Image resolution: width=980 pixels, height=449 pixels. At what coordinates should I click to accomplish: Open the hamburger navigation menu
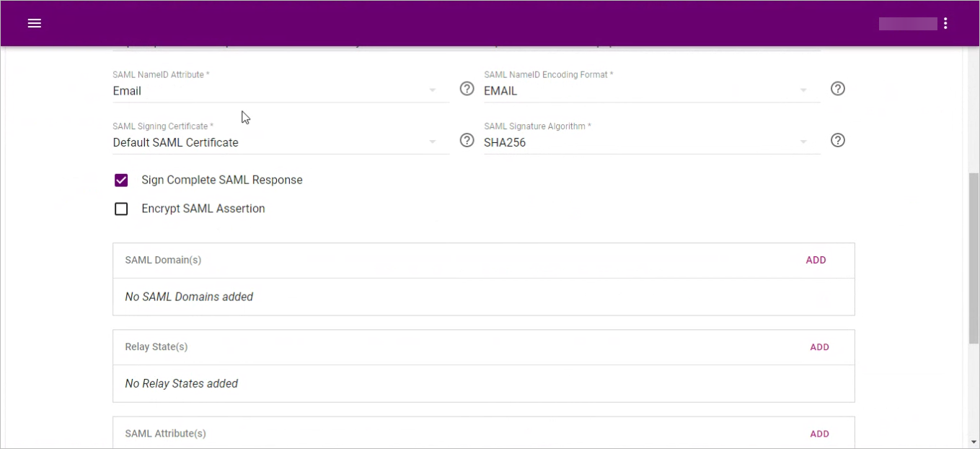[x=34, y=23]
